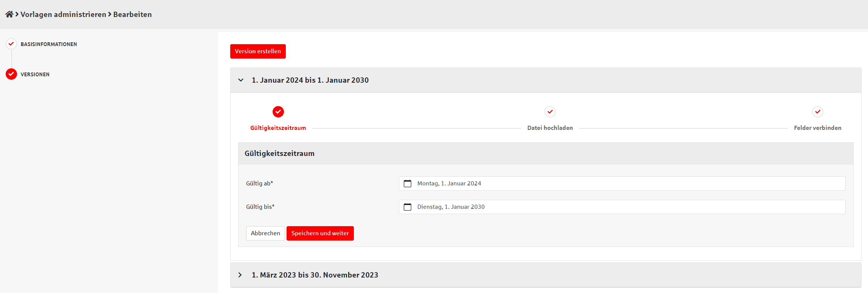Cancel with the Abbrechen button
Viewport: 868px width, 293px height.
pyautogui.click(x=265, y=233)
